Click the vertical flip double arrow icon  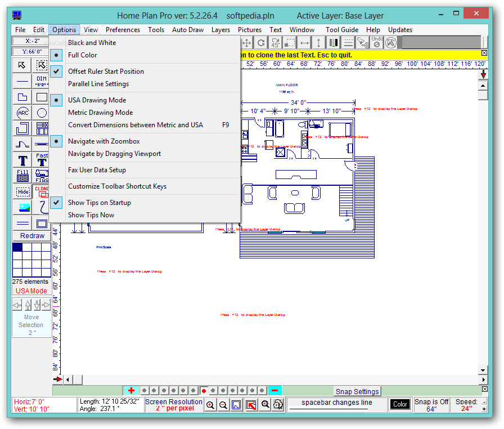318,42
